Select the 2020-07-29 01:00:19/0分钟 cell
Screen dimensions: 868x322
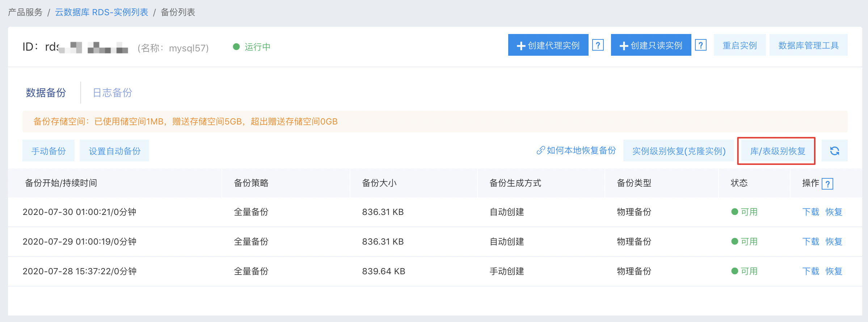click(x=79, y=241)
